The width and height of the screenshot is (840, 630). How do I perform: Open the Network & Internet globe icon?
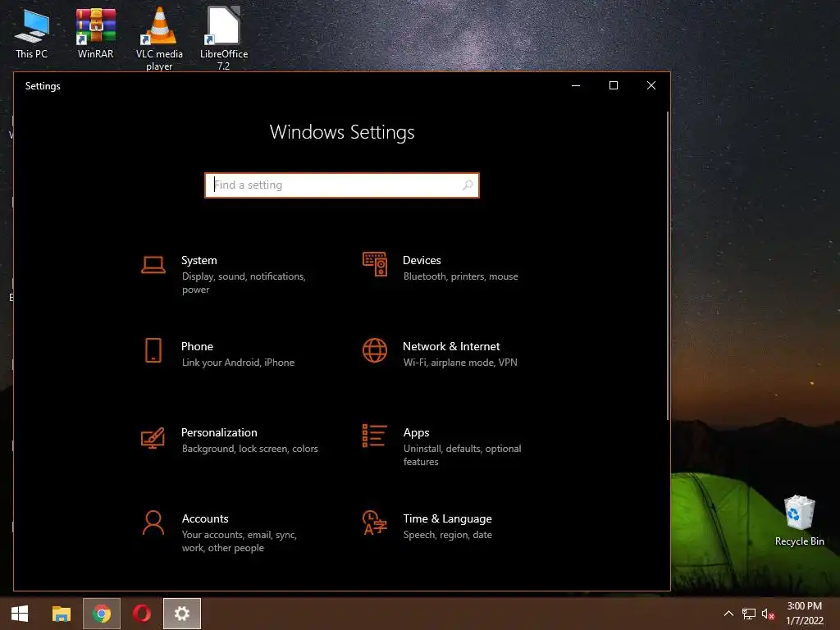pyautogui.click(x=374, y=350)
